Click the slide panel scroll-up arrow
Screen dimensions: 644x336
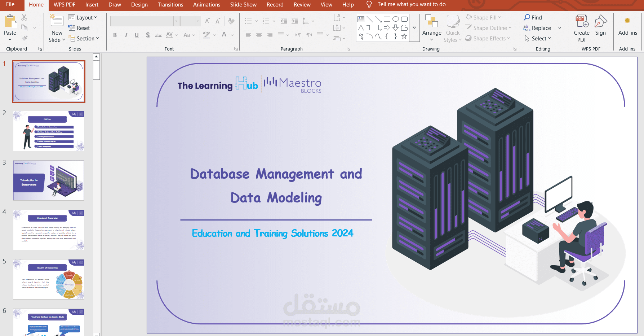click(x=96, y=57)
